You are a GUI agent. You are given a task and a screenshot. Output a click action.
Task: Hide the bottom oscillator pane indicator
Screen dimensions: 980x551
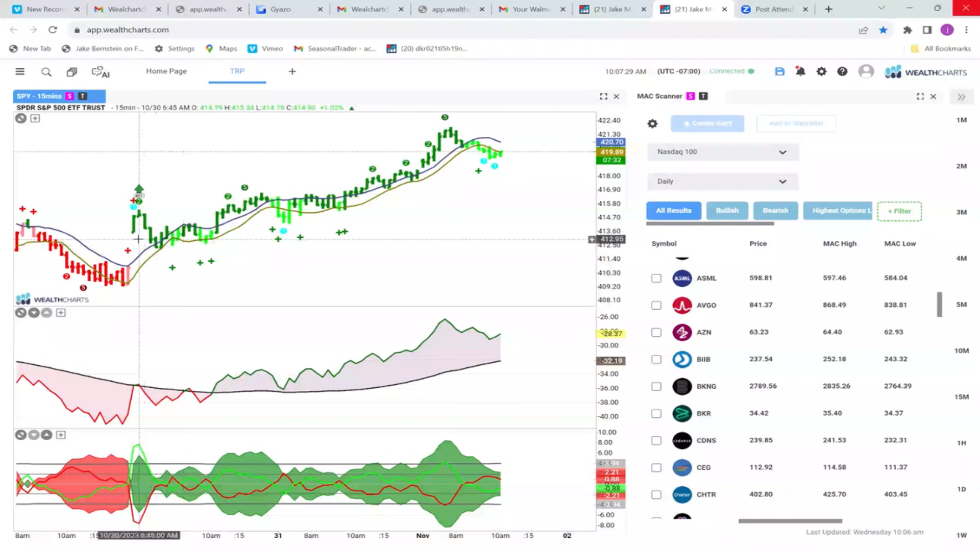pos(20,435)
